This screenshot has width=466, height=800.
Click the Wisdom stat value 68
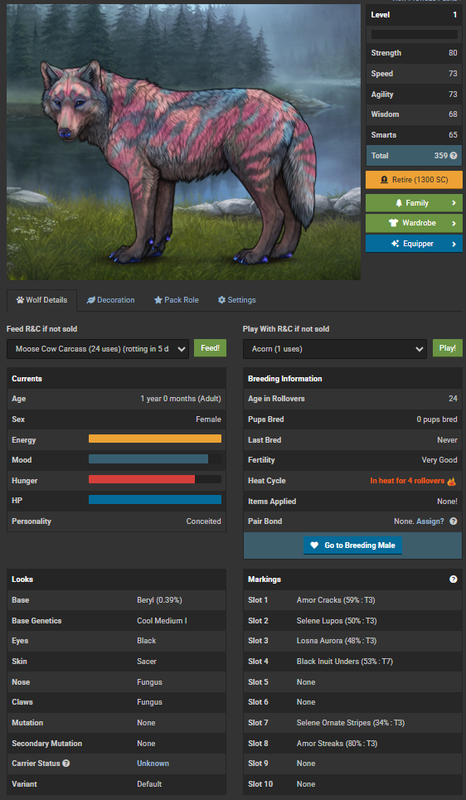coord(453,114)
